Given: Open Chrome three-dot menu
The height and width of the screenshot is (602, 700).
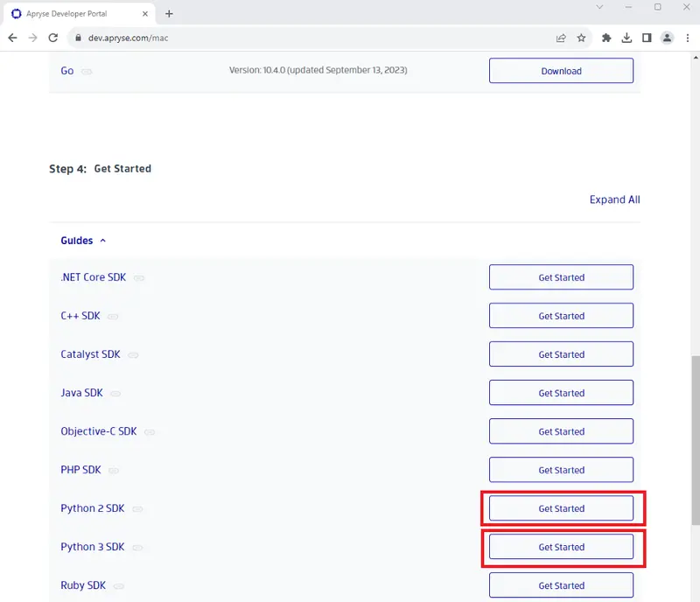Looking at the screenshot, I should tap(688, 38).
